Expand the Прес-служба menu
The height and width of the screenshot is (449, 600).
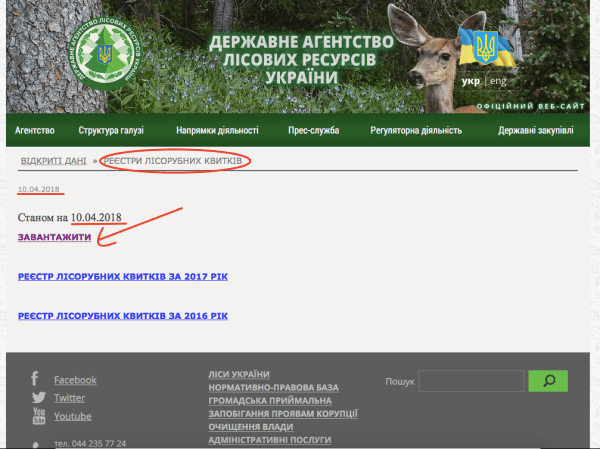[x=314, y=130]
